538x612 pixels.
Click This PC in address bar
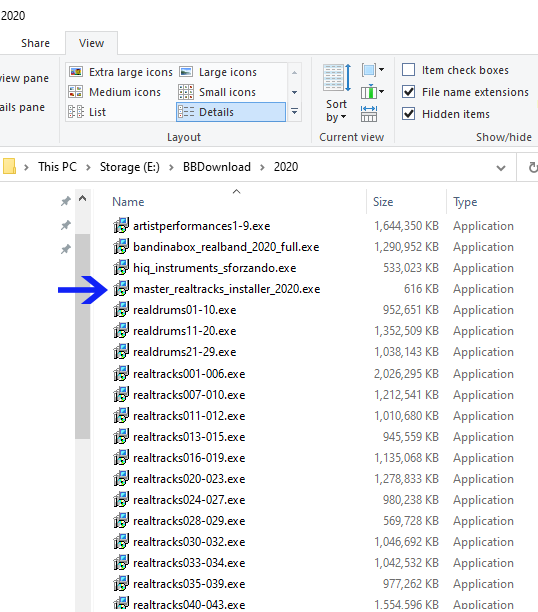(57, 167)
